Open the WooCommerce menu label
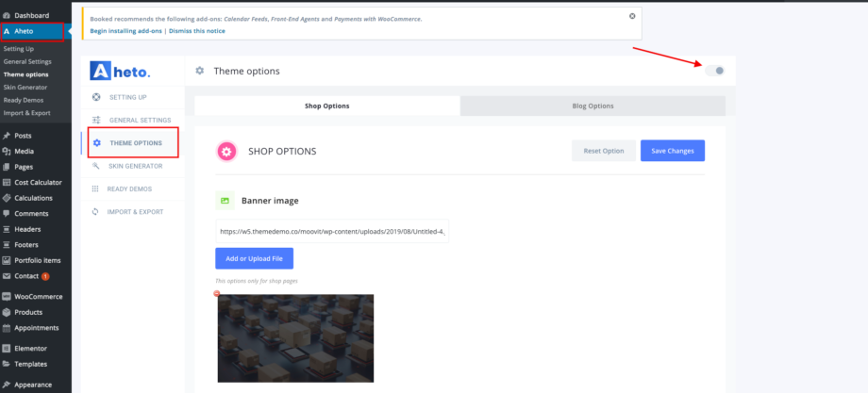The image size is (868, 393). pyautogui.click(x=38, y=296)
